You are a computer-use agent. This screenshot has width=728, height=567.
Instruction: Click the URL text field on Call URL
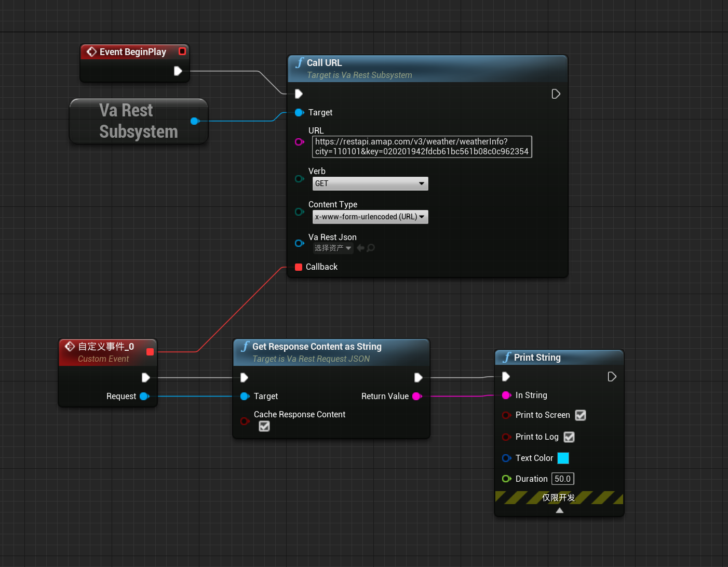[x=422, y=147]
